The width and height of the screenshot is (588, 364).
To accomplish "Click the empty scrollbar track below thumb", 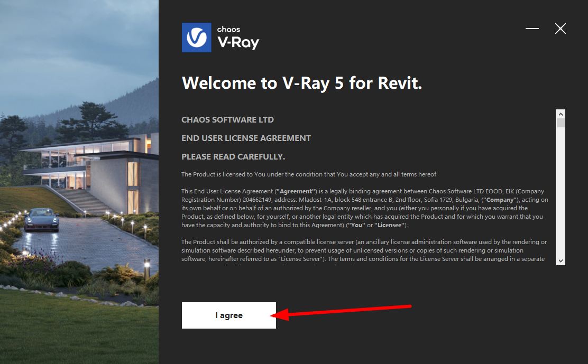I will coord(561,192).
